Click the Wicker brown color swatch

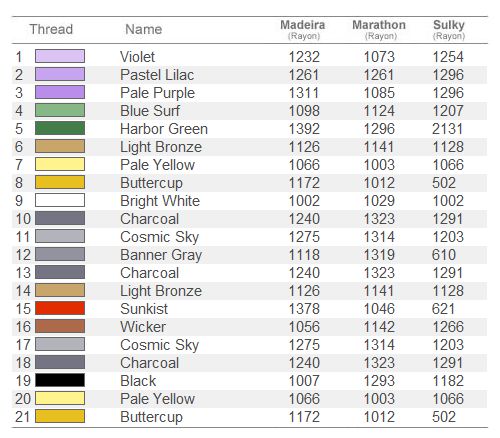[x=60, y=326]
